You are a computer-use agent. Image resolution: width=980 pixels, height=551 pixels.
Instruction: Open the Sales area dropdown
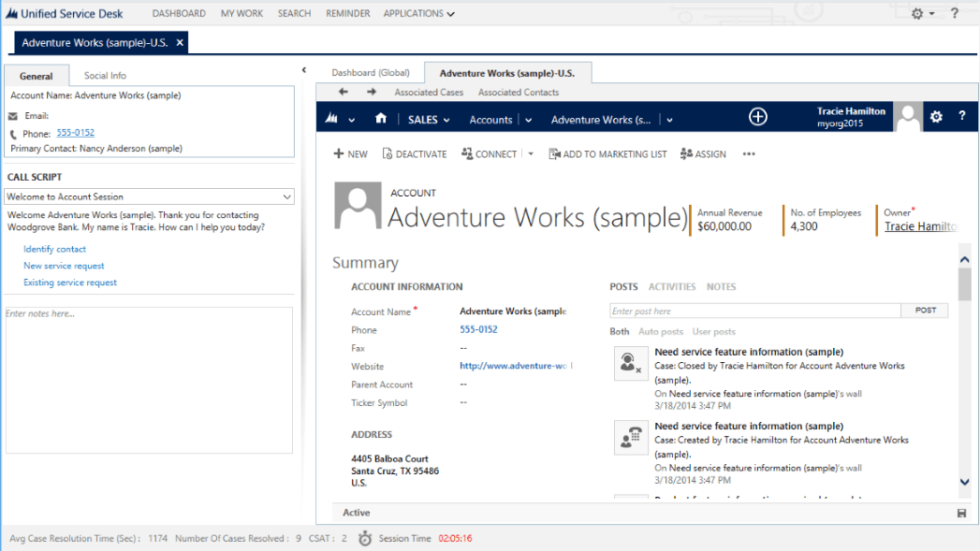(x=429, y=120)
